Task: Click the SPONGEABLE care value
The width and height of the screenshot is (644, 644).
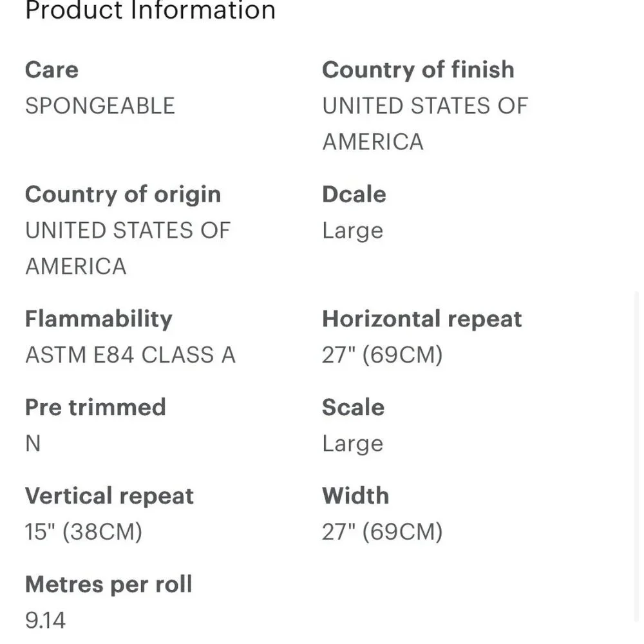Action: point(100,106)
